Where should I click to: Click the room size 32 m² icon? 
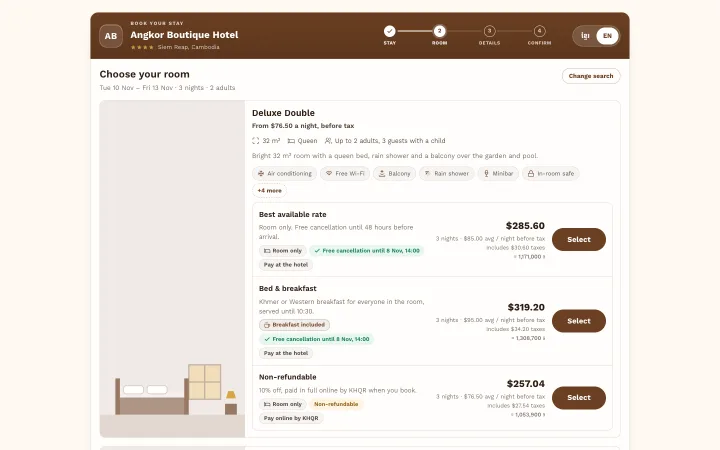click(256, 141)
